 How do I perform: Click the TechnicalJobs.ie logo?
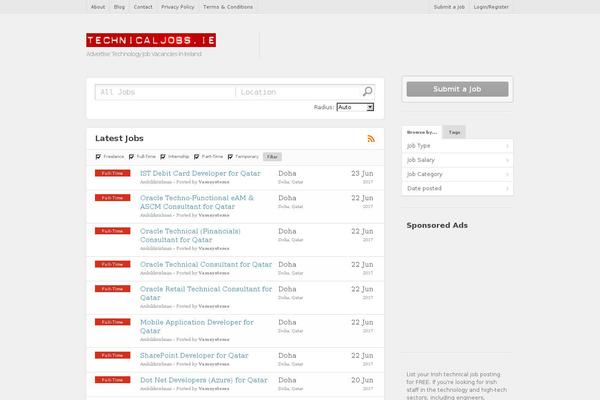click(x=151, y=40)
